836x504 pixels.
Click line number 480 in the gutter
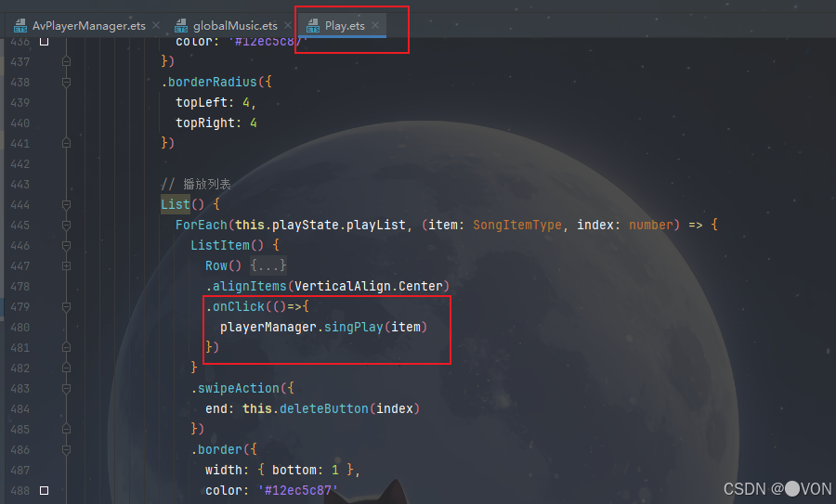[x=20, y=327]
